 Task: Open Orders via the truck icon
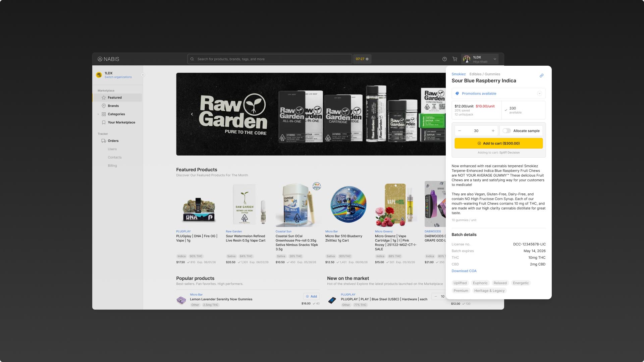pyautogui.click(x=104, y=141)
